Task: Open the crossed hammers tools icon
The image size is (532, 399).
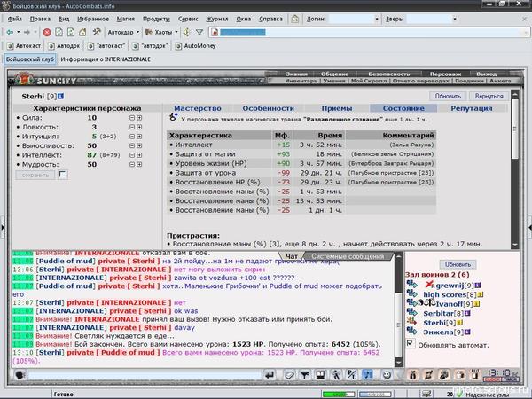Action: 97,32
